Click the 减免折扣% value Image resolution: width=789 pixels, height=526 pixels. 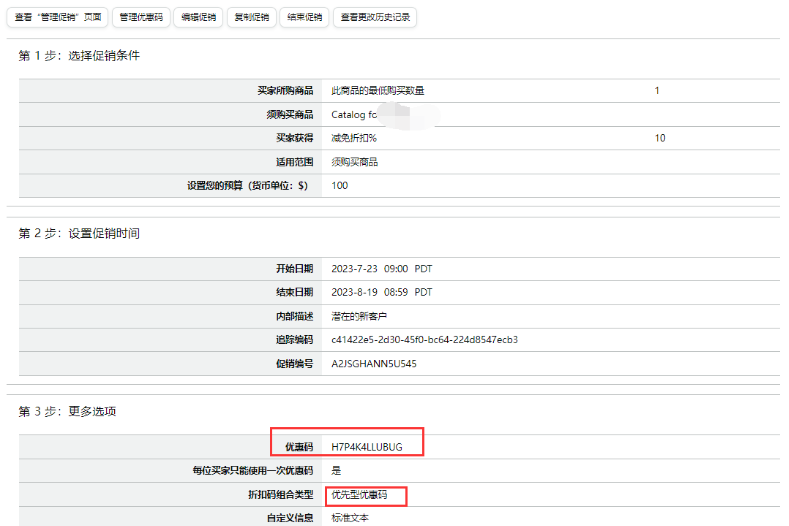[x=361, y=138]
